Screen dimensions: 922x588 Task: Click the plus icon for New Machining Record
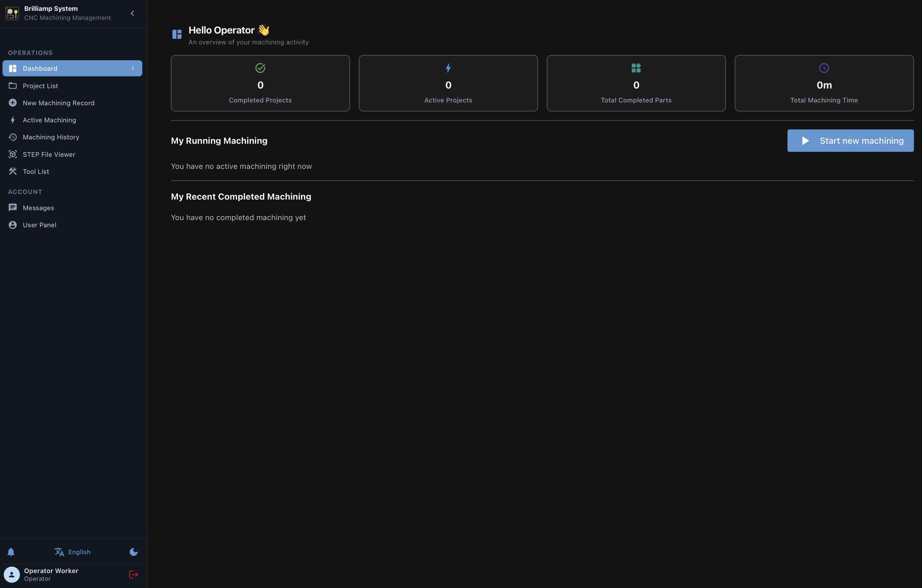tap(13, 103)
